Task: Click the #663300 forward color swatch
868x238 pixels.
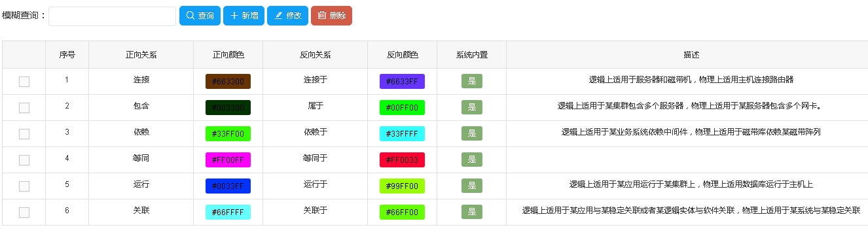Action: pyautogui.click(x=228, y=82)
